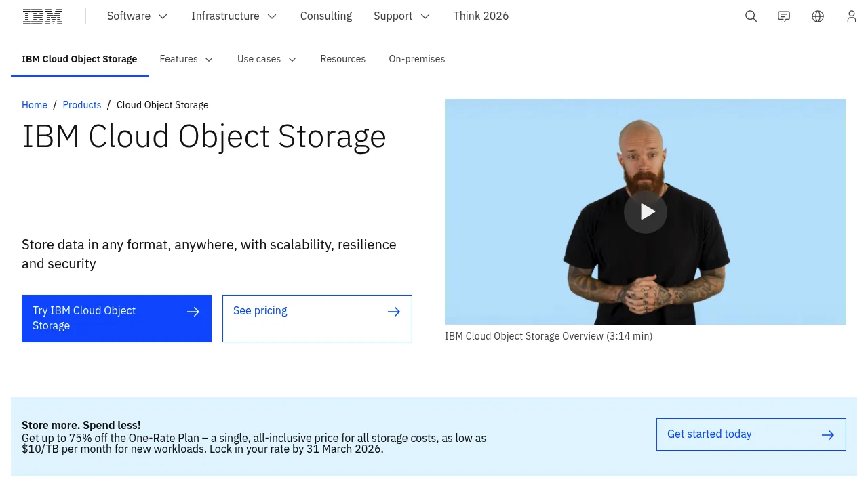Go to Products breadcrumb
This screenshot has width=868, height=488.
82,105
